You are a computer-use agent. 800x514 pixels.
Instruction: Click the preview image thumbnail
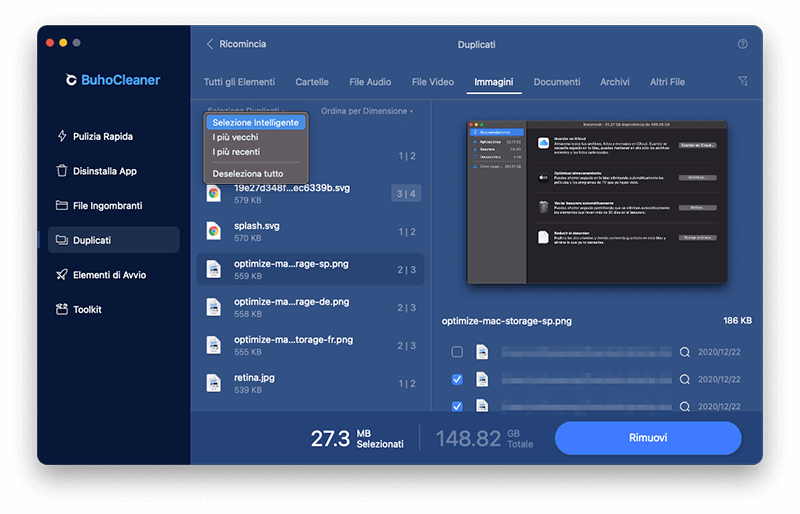[597, 202]
